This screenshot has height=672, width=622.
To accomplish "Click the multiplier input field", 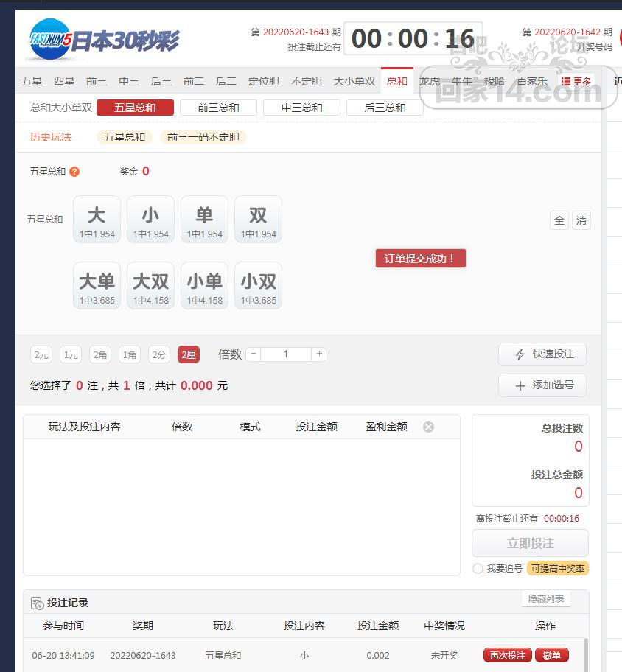I will 286,354.
